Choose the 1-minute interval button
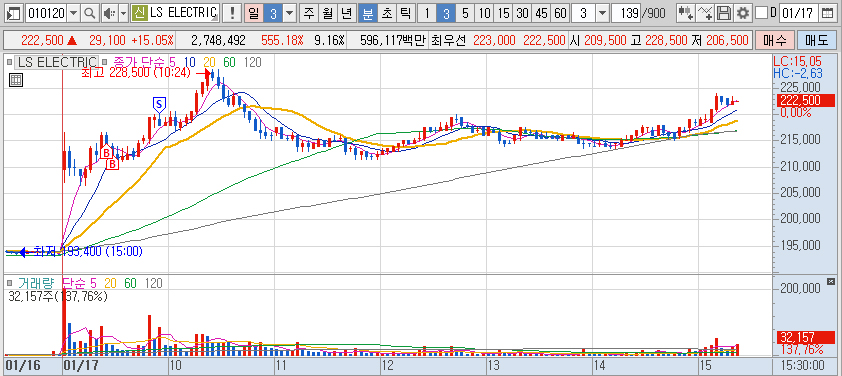This screenshot has width=842, height=376. coord(426,13)
